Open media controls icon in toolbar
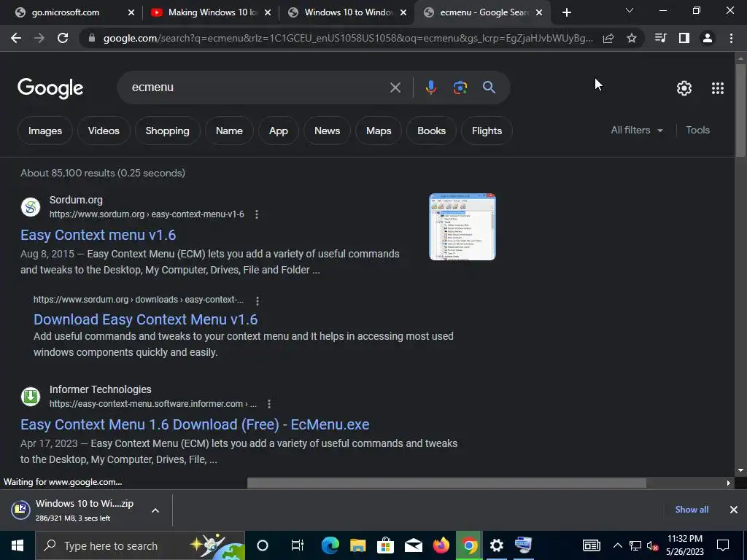Image resolution: width=747 pixels, height=560 pixels. 660,38
